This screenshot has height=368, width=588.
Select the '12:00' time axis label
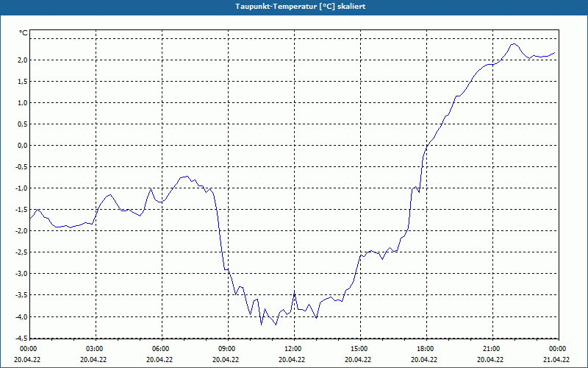point(292,349)
